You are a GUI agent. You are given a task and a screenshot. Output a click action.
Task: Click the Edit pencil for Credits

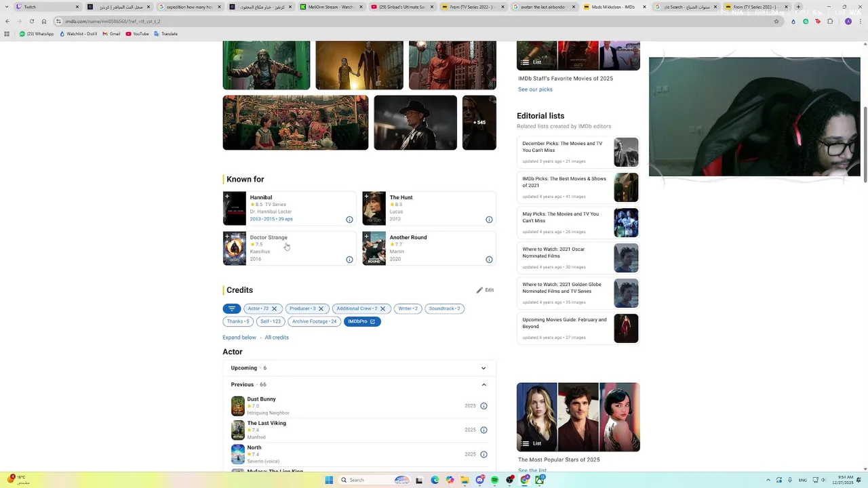pos(485,290)
